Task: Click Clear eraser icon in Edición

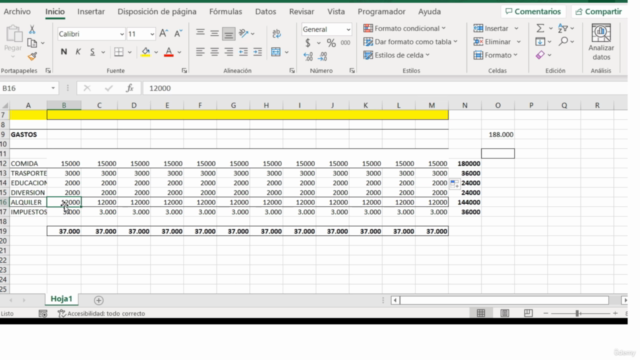Action: [540, 55]
